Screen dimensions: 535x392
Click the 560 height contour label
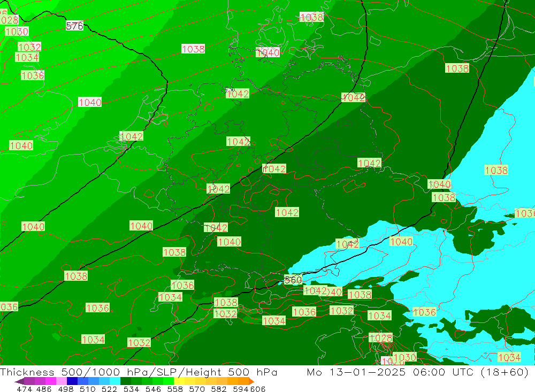tap(293, 280)
